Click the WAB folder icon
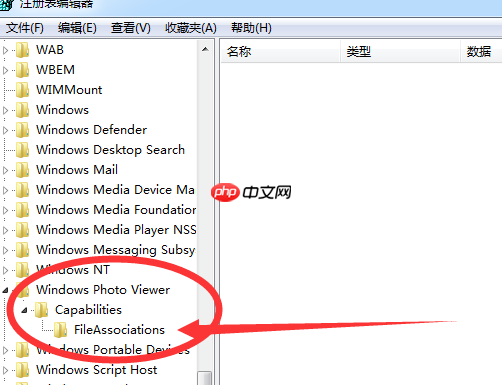Viewport: 503px width, 385px height. point(23,50)
